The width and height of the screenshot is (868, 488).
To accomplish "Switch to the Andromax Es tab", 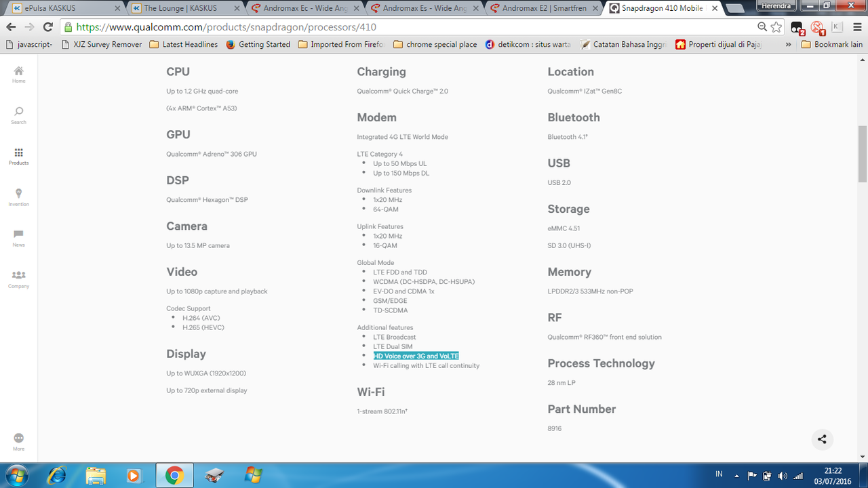I will coord(423,8).
